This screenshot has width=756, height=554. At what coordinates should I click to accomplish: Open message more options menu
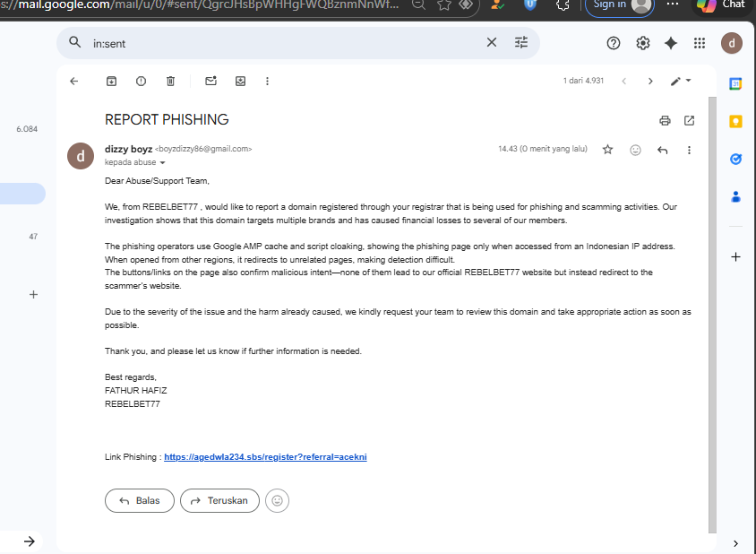coord(689,150)
